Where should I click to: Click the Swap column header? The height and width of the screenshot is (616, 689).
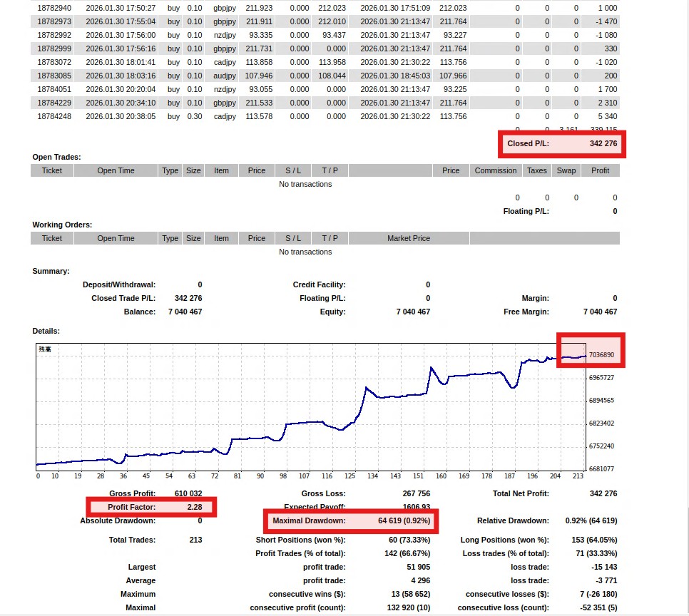(566, 170)
